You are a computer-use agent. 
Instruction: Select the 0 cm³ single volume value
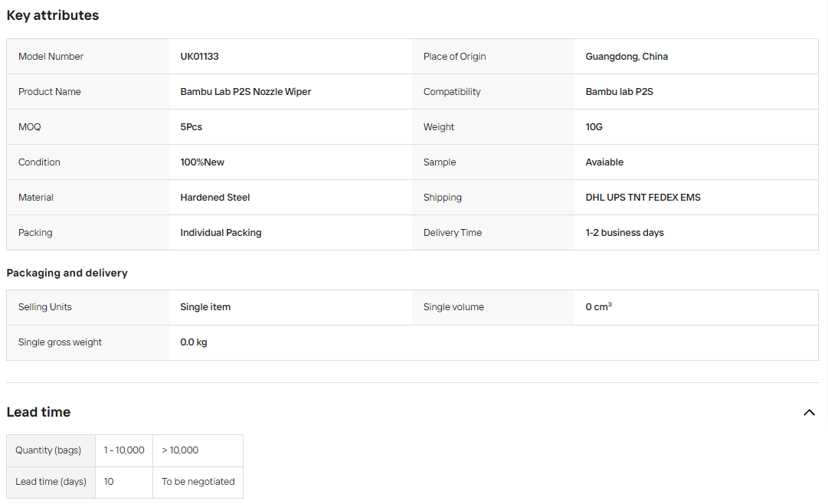pyautogui.click(x=598, y=307)
